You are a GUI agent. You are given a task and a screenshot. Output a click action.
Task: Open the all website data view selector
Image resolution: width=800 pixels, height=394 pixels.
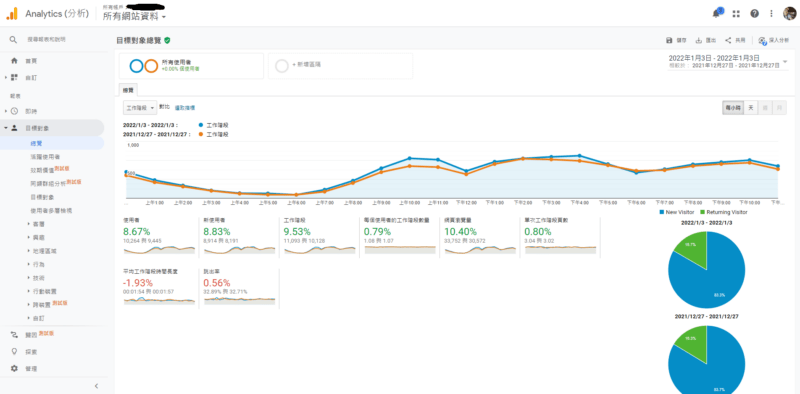click(x=135, y=16)
